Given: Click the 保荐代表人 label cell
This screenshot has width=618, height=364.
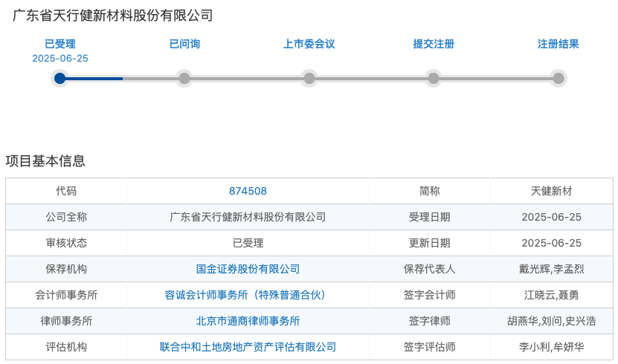Looking at the screenshot, I should click(430, 269).
